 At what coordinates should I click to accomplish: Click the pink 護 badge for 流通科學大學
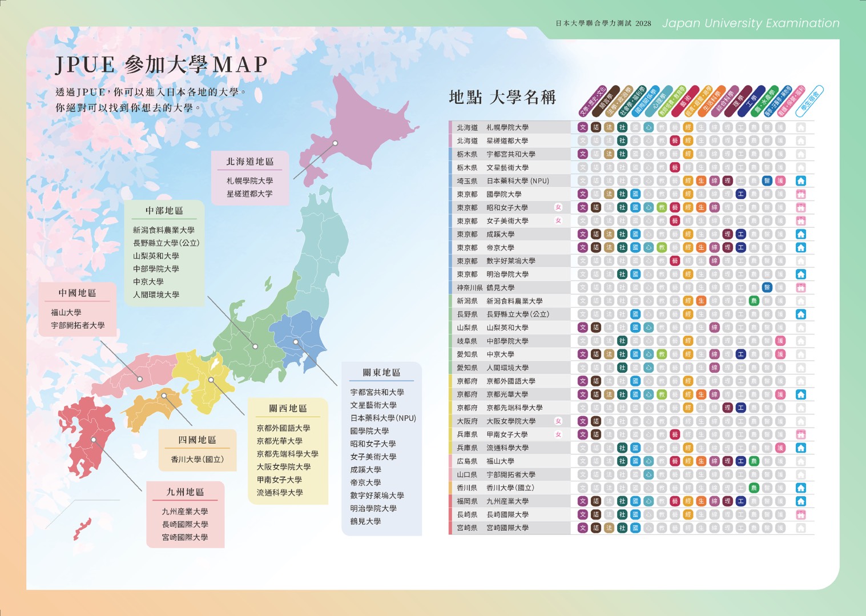(780, 448)
